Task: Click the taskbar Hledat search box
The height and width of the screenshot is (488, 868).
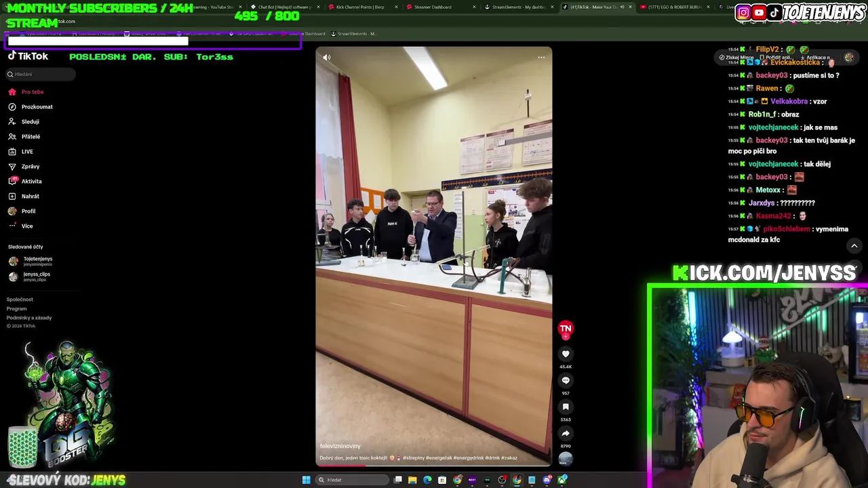Action: coord(351,480)
